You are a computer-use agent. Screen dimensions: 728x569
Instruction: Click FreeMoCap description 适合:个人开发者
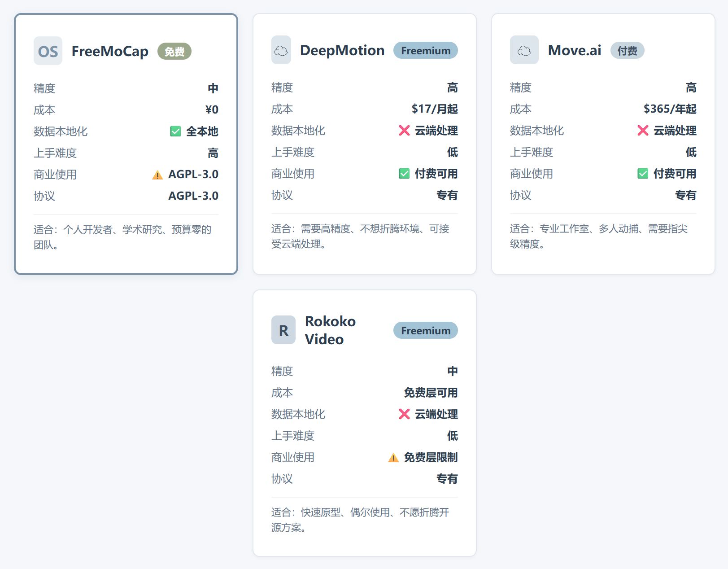click(122, 237)
